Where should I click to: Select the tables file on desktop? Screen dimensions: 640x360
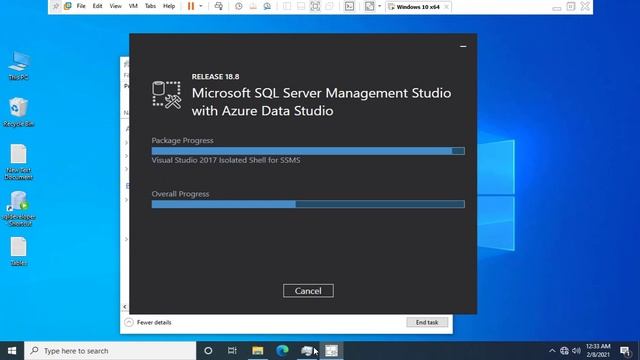click(18, 251)
